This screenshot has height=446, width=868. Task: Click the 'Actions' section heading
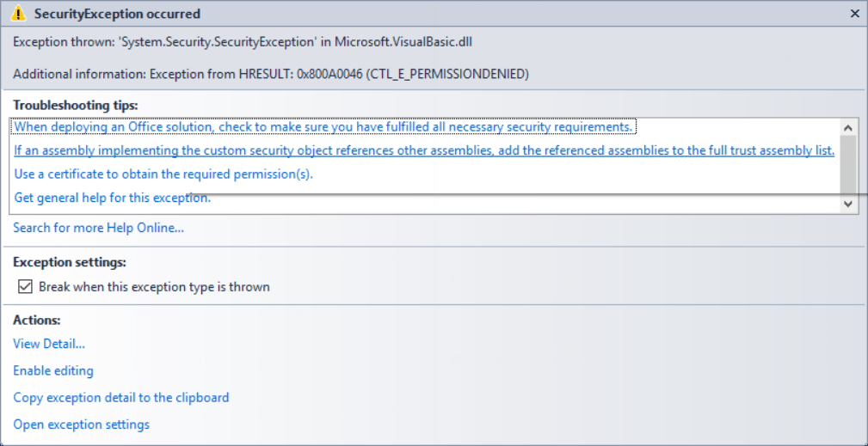[37, 320]
